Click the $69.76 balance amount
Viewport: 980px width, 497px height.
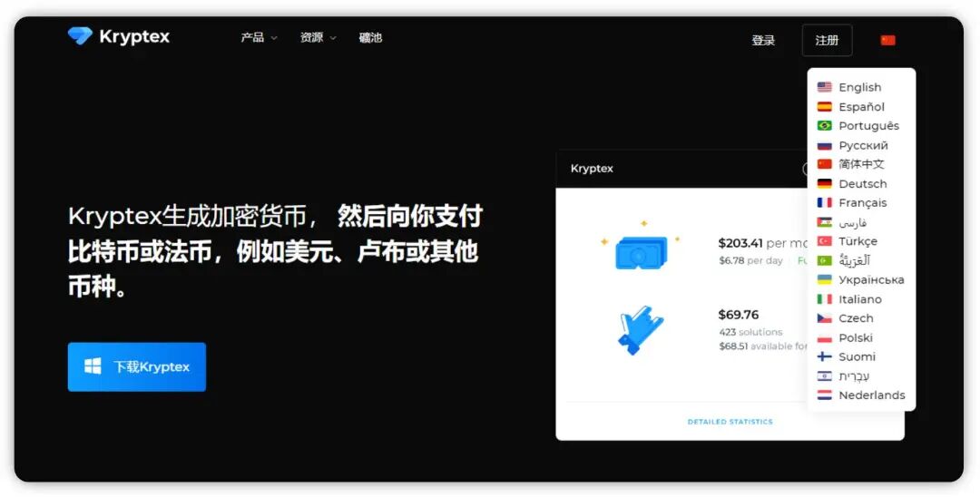pyautogui.click(x=738, y=315)
